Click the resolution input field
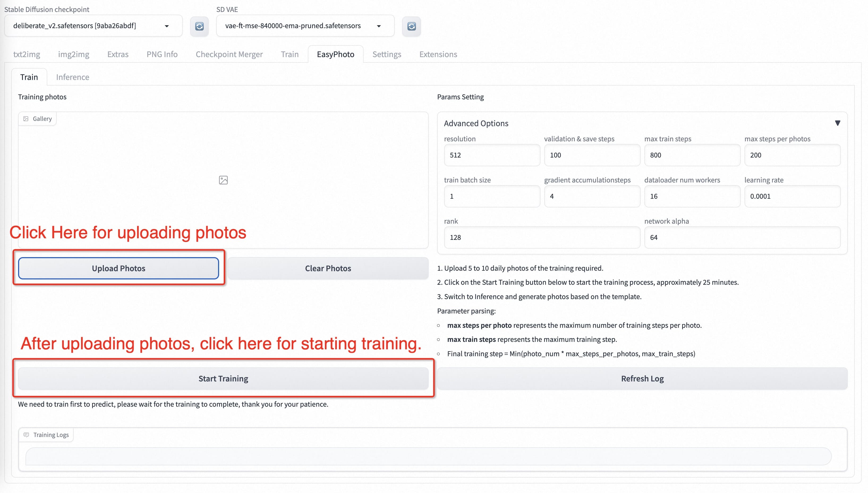Image resolution: width=868 pixels, height=493 pixels. 492,155
